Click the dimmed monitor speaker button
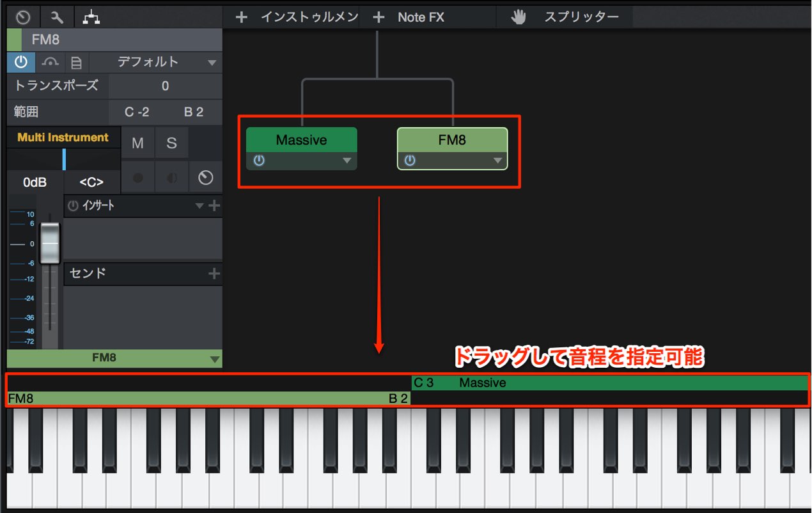 tap(171, 178)
